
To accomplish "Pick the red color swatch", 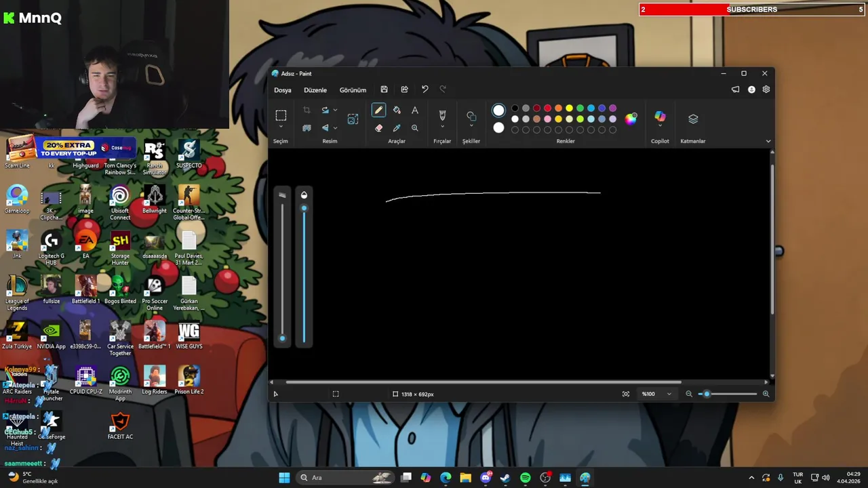I will pyautogui.click(x=547, y=108).
